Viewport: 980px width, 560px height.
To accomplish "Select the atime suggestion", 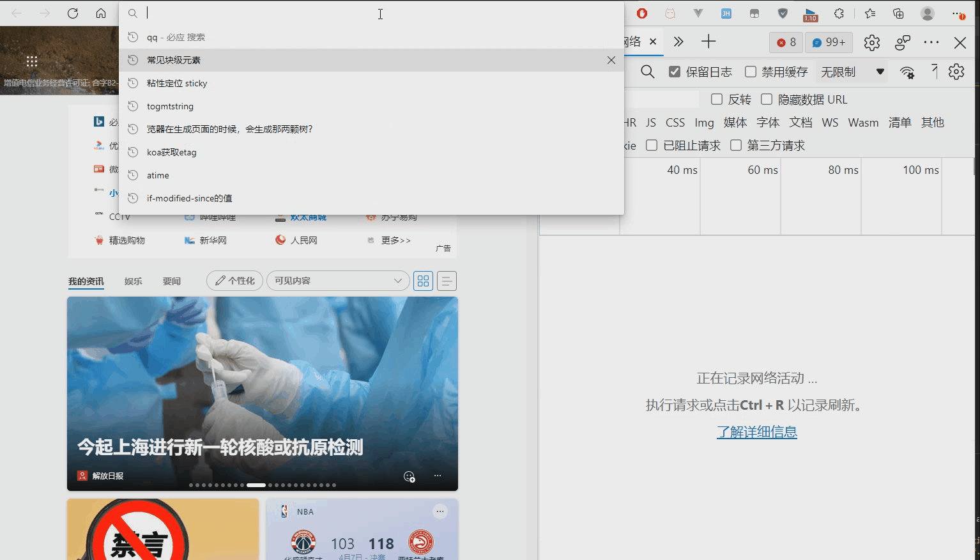I will pyautogui.click(x=371, y=175).
